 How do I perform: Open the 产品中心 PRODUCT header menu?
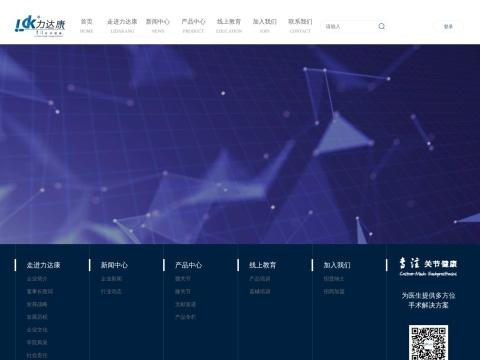193,26
